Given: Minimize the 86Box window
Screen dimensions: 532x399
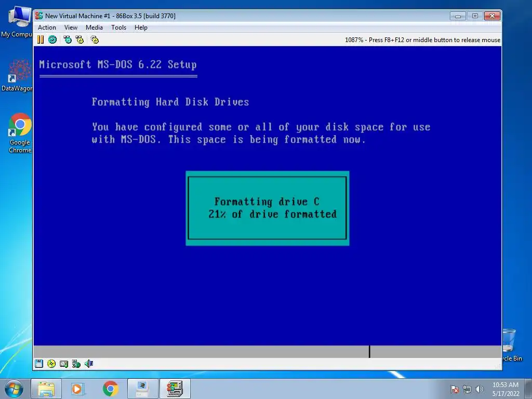Looking at the screenshot, I should tap(458, 16).
